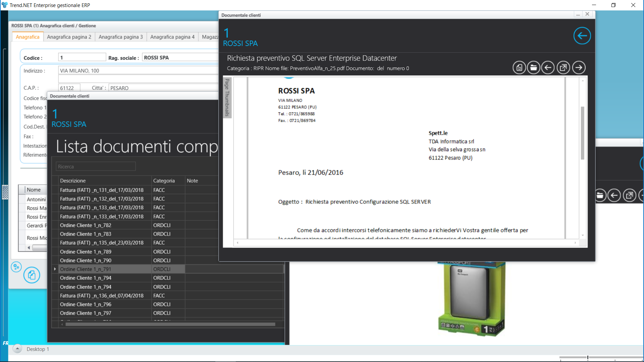Click the blue copy documents icon
Viewport: 644px width, 362px height.
32,275
